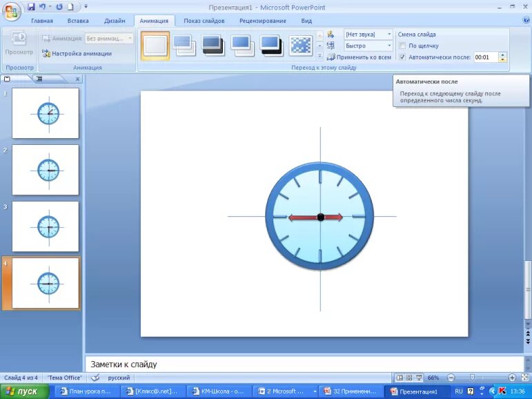Click the Kaspersky tray icon
This screenshot has width=532, height=399.
click(x=502, y=391)
